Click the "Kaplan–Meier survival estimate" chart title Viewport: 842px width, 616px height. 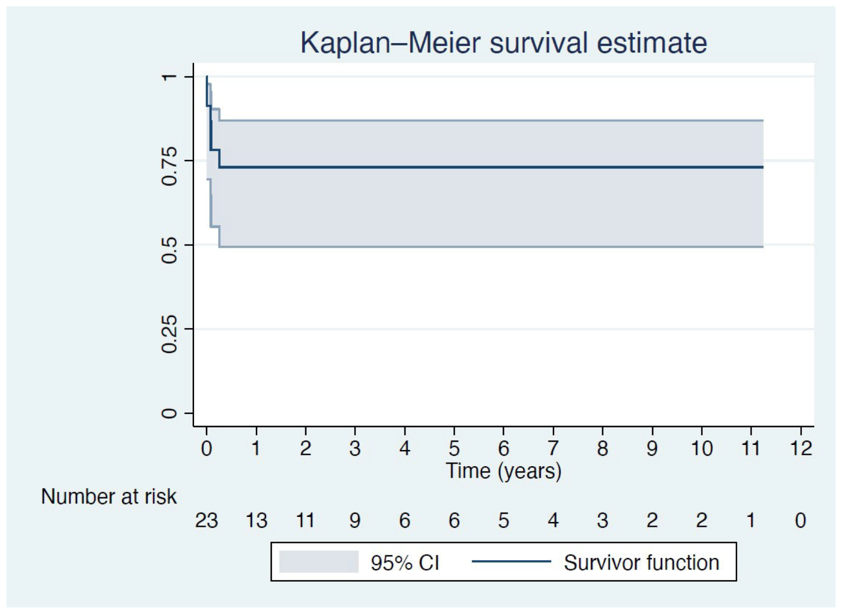503,43
